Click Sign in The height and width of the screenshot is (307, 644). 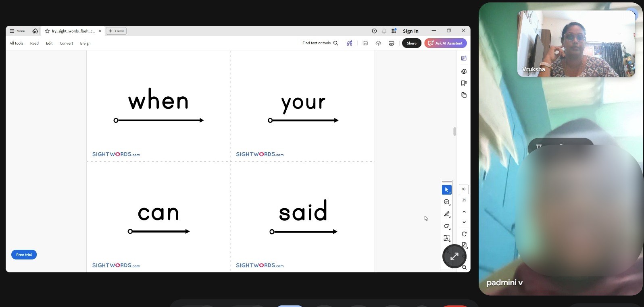411,31
